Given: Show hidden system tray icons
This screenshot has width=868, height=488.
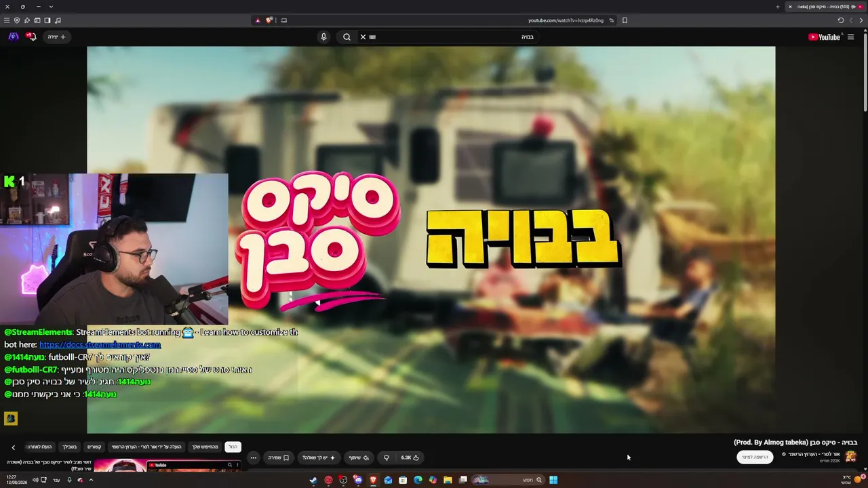Looking at the screenshot, I should pos(91,480).
